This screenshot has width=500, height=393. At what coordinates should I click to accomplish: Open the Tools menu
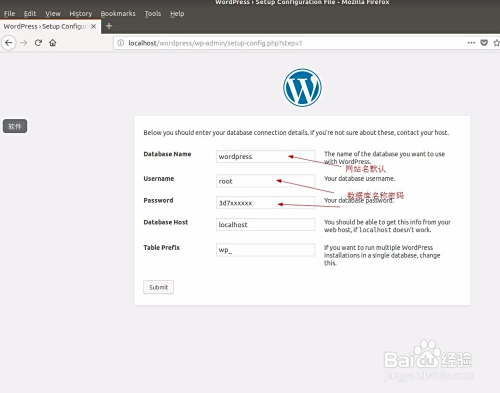click(153, 14)
